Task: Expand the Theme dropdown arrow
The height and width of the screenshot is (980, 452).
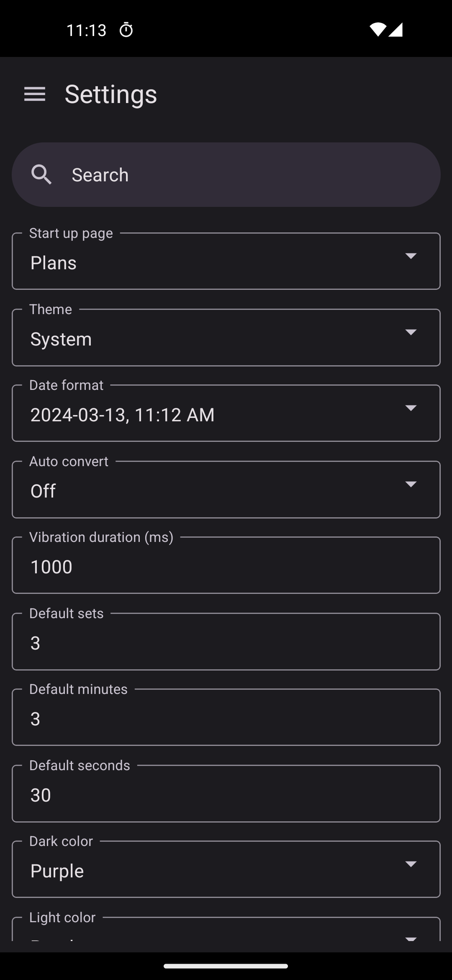Action: 411,332
